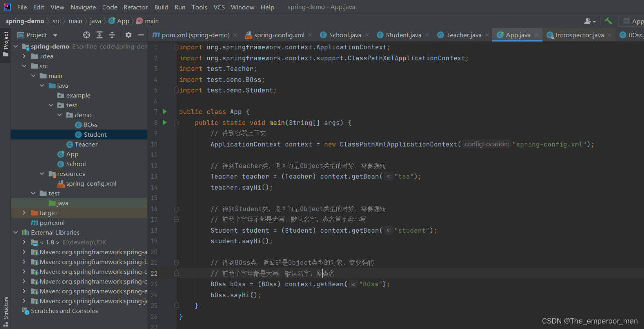Open the Structure tool window side tab
Screen dimensions: 644x329
pos(5,312)
